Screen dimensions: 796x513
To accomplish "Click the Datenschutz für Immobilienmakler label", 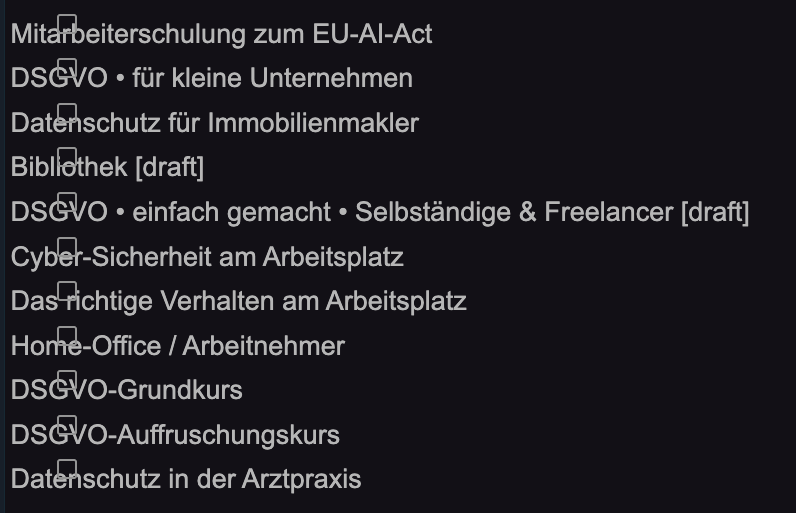I will pyautogui.click(x=215, y=123).
